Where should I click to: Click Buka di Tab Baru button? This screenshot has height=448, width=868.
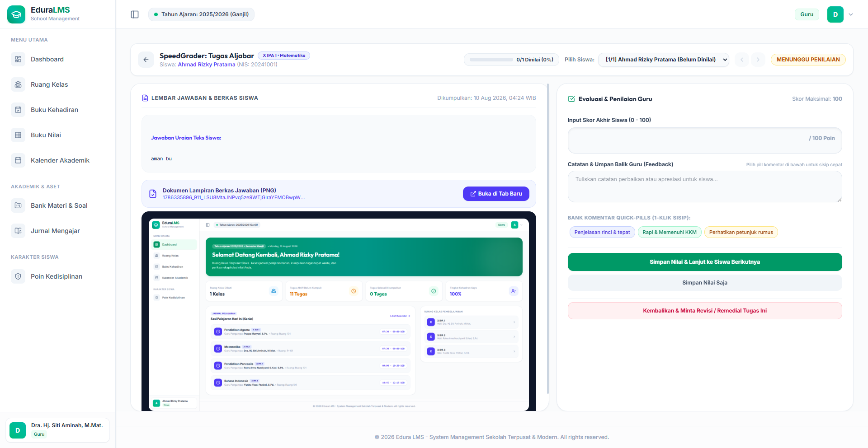point(496,194)
